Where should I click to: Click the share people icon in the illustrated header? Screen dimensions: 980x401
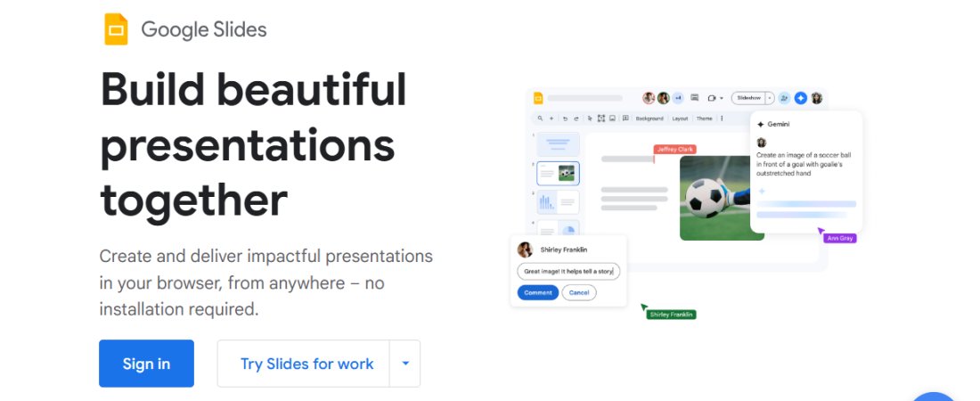(x=784, y=98)
